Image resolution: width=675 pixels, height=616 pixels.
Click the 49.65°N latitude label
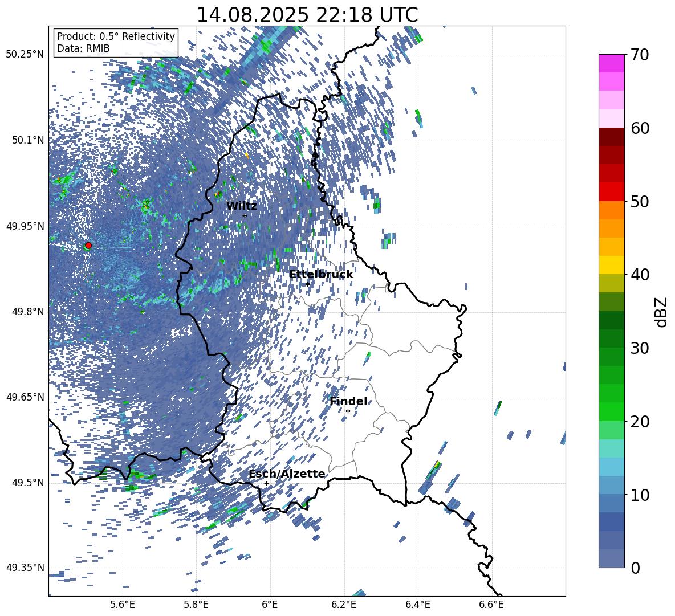pos(25,397)
